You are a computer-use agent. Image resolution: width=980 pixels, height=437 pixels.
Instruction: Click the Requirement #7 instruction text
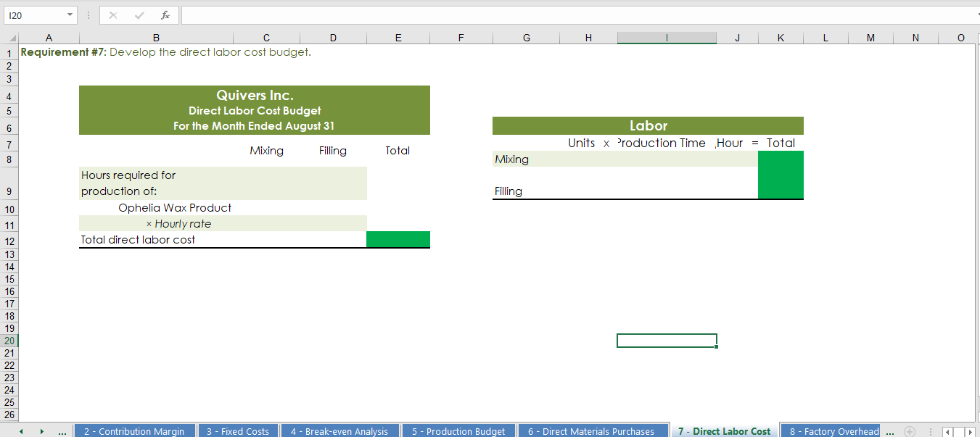(x=165, y=52)
